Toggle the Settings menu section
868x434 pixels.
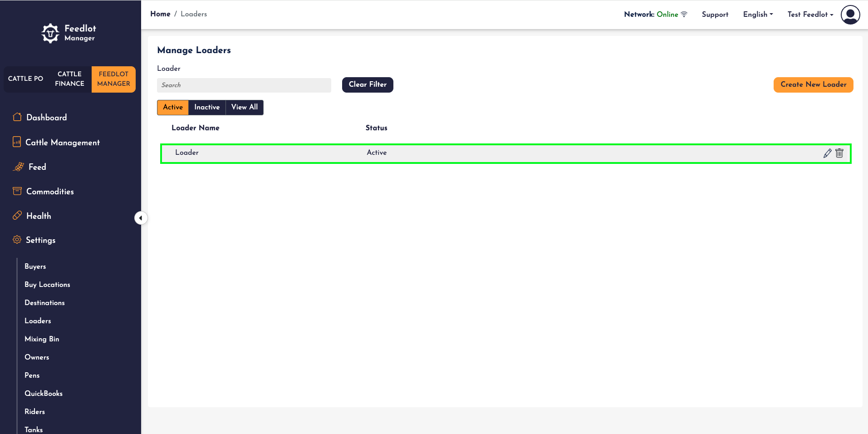point(40,240)
